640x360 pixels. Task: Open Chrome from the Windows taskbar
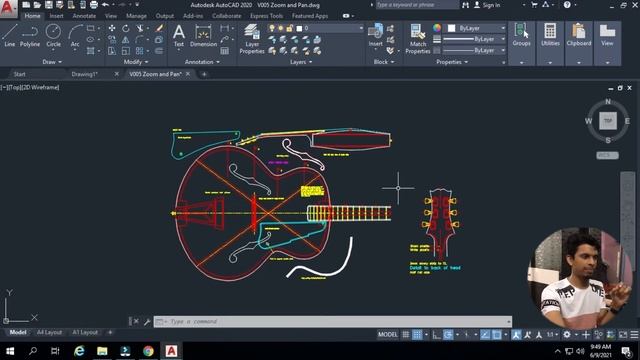point(148,351)
